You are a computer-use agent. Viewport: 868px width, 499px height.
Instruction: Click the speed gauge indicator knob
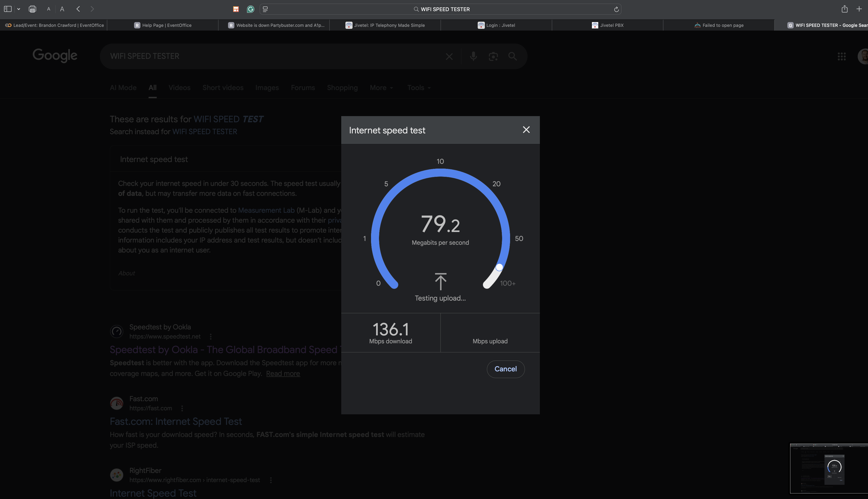click(x=499, y=267)
